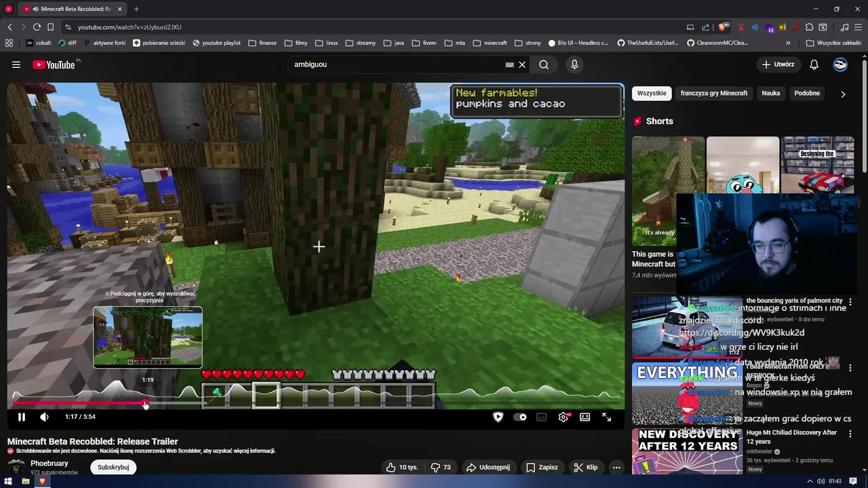Toggle the autoplay switch in the player

tap(520, 417)
